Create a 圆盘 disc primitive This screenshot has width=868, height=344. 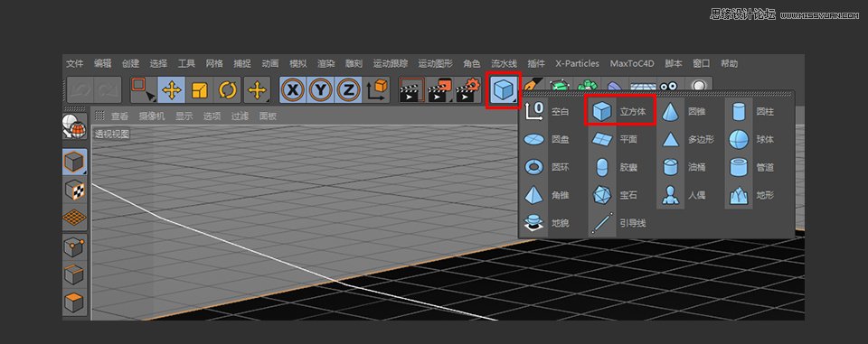click(x=548, y=139)
